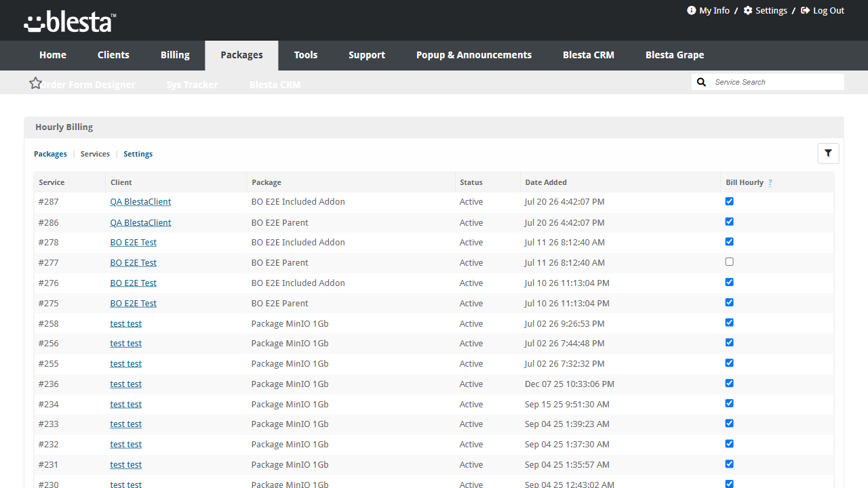Click the search magnifier icon
Viewport: 868px width, 488px height.
point(702,82)
